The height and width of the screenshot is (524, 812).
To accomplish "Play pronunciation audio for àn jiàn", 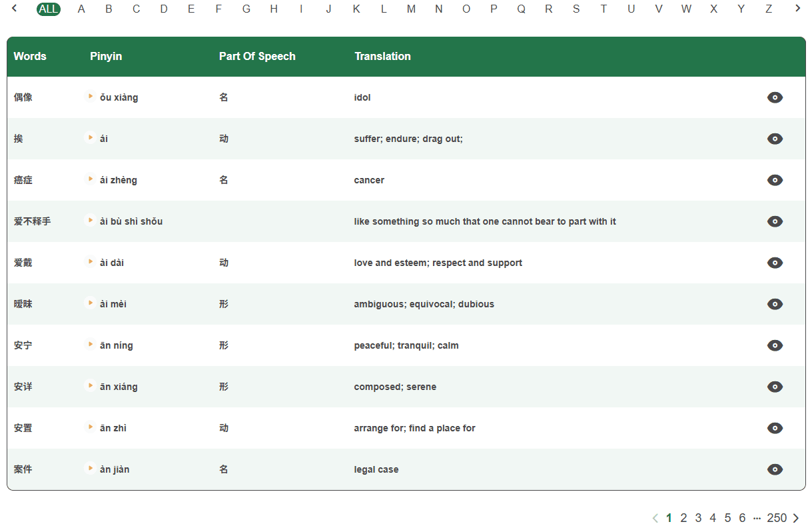I will point(90,469).
